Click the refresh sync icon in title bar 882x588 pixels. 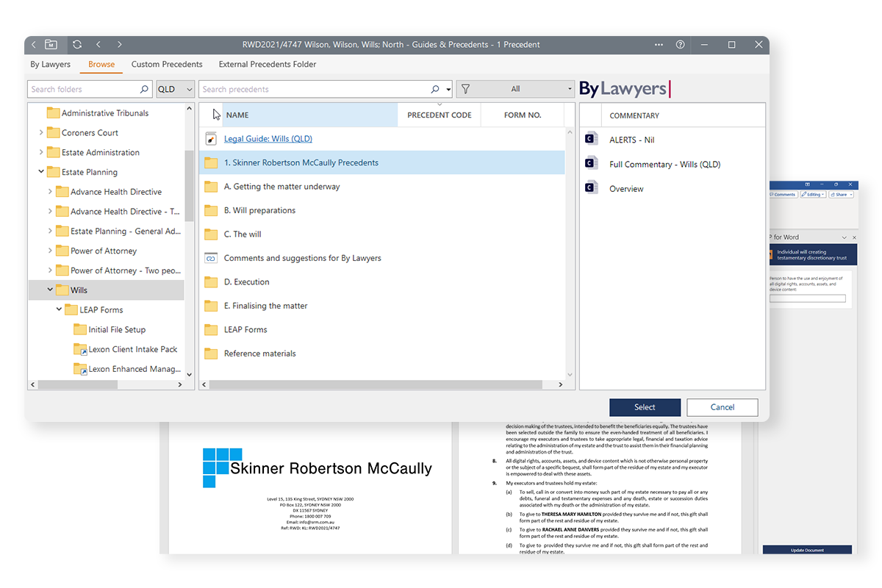77,45
